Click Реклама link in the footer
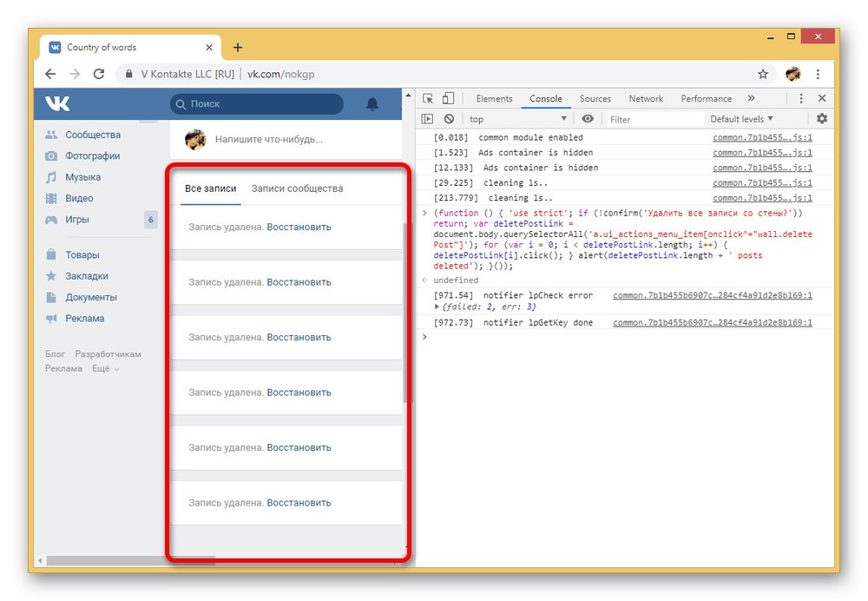Screen dimensions: 868x601 click(63, 368)
